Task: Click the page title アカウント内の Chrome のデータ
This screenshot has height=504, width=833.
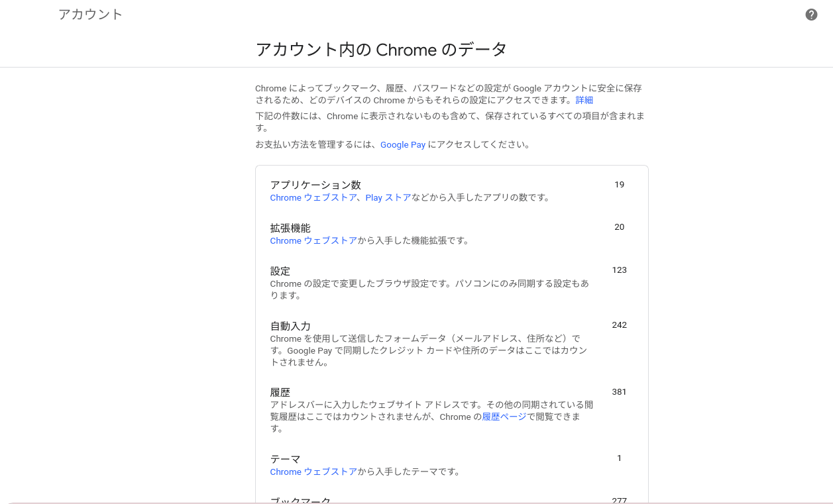Action: click(x=381, y=49)
